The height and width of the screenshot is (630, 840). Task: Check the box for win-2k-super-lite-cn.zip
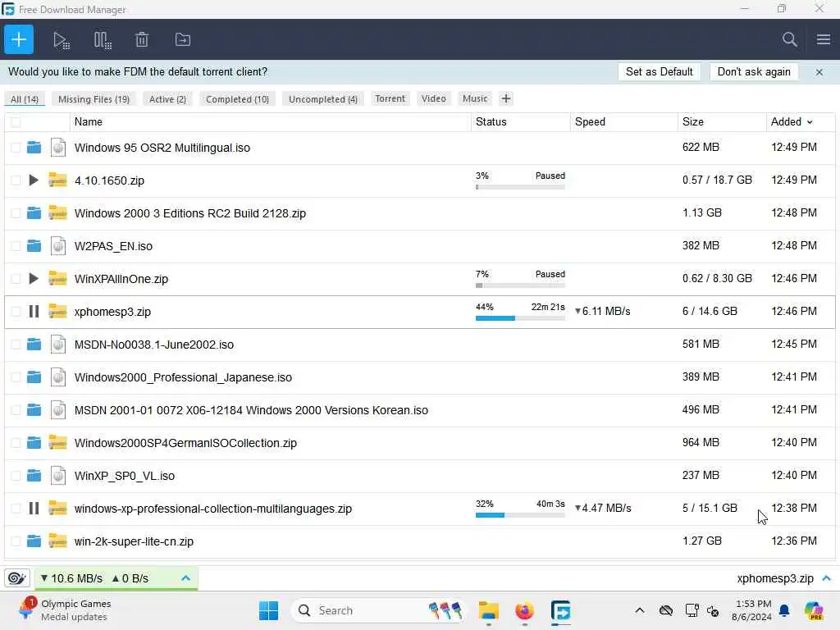pyautogui.click(x=16, y=541)
